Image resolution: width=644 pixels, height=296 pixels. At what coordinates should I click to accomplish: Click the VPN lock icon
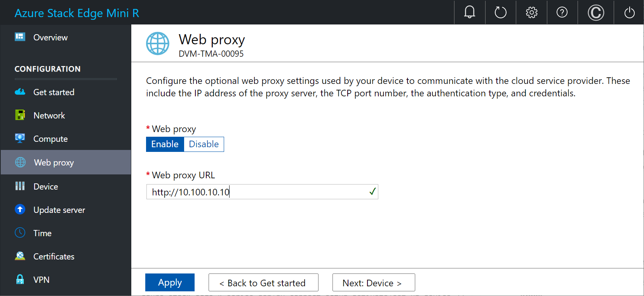(x=20, y=280)
